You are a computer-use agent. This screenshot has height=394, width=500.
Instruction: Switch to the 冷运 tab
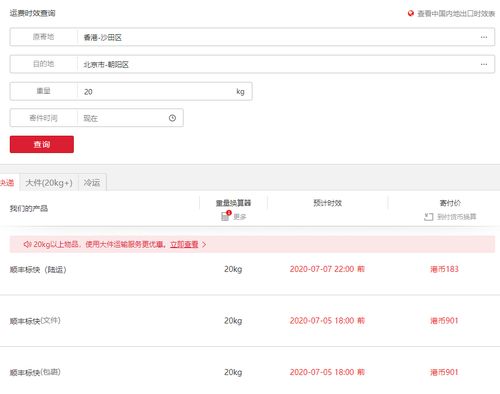(x=92, y=183)
